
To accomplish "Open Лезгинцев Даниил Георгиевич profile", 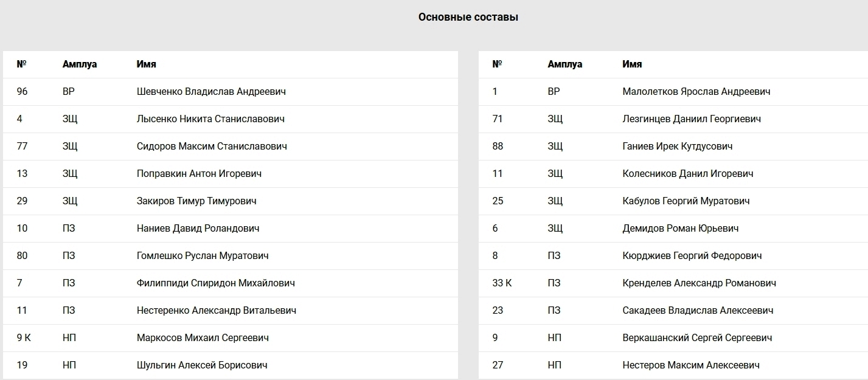I will coord(692,119).
